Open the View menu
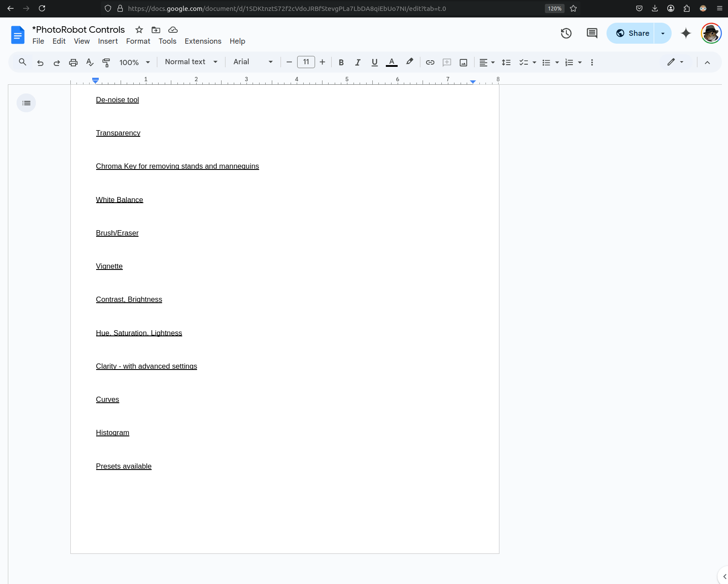Image resolution: width=728 pixels, height=584 pixels. click(x=82, y=41)
